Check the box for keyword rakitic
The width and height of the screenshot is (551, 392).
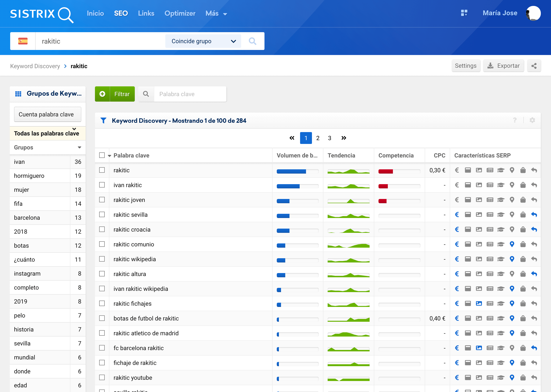[x=102, y=170]
